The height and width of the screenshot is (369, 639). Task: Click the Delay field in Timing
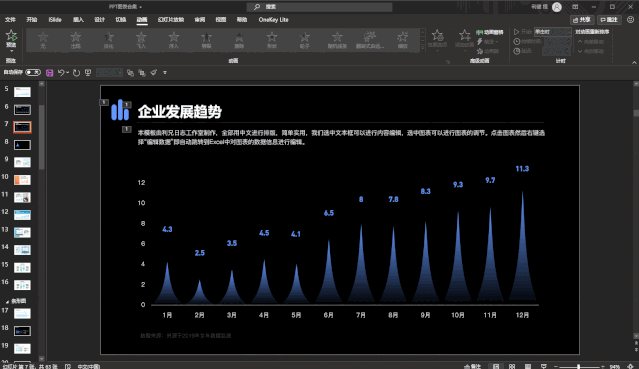[557, 51]
